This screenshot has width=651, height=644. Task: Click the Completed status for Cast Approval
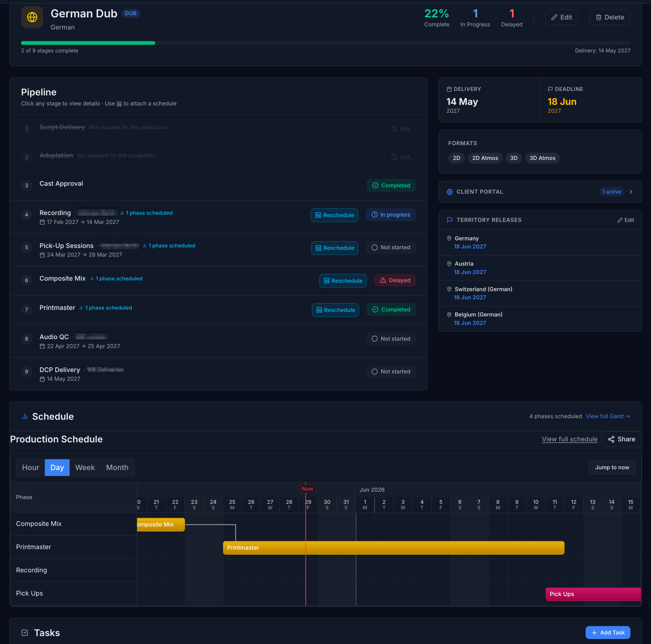tap(391, 186)
